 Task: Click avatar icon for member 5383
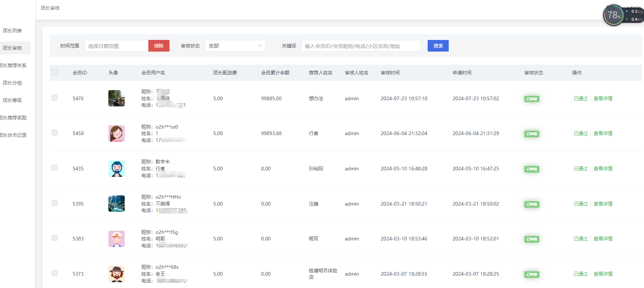(x=116, y=239)
